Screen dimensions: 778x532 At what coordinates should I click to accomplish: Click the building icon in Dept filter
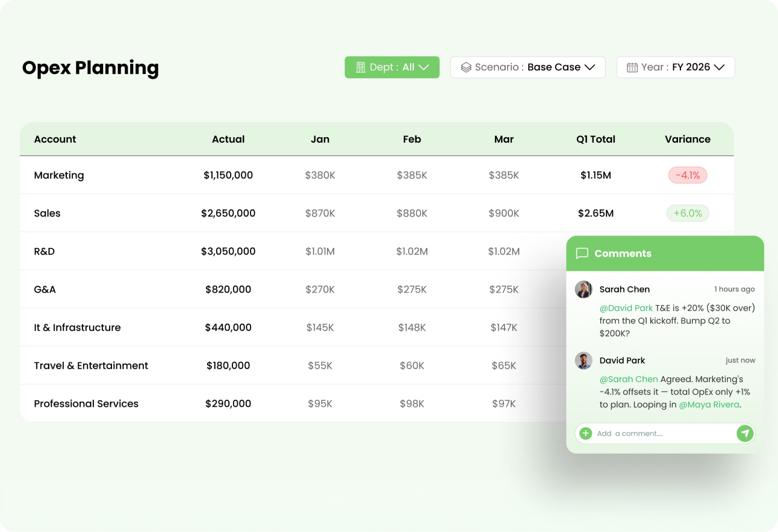point(361,67)
